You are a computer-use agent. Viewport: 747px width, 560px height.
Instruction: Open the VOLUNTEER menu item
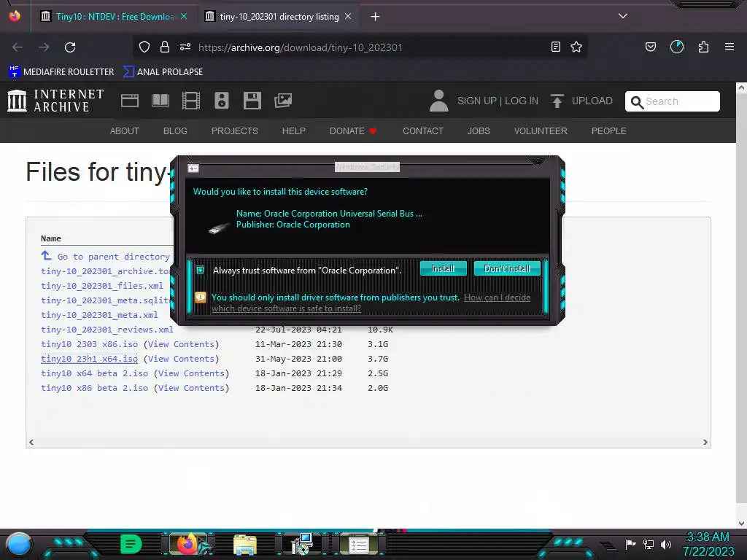(x=541, y=131)
